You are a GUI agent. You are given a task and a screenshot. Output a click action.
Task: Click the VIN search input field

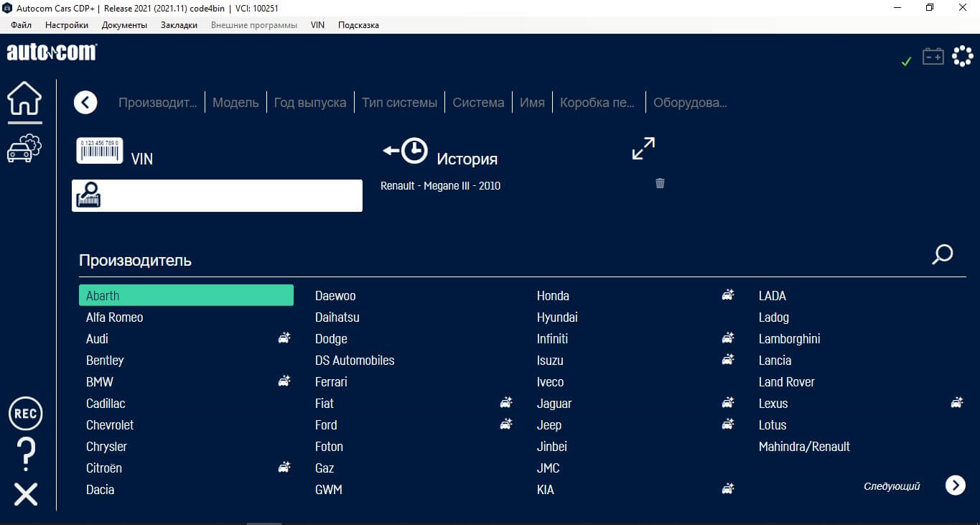(x=217, y=195)
